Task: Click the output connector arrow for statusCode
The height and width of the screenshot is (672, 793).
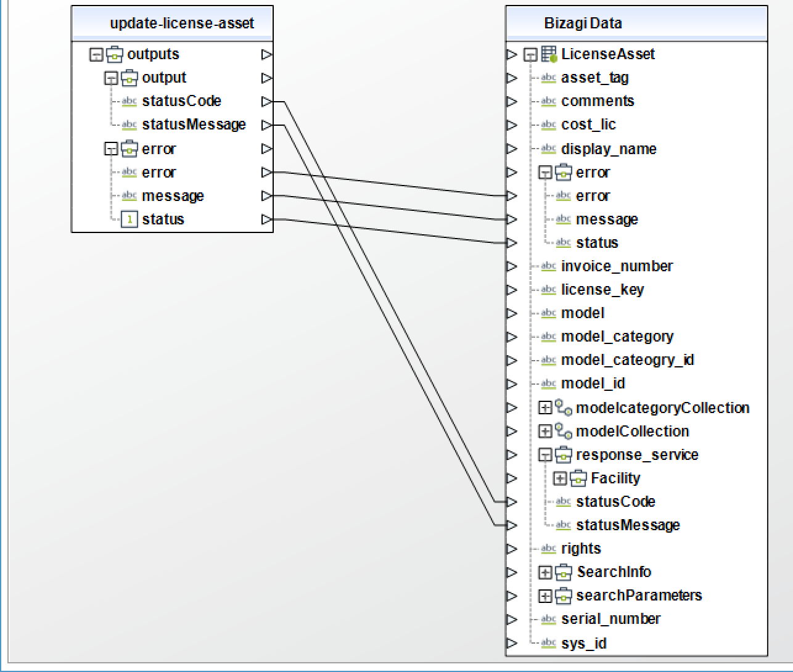Action: (266, 102)
